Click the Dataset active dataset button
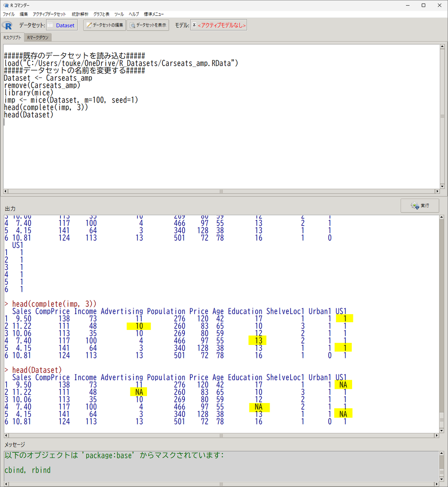 61,25
